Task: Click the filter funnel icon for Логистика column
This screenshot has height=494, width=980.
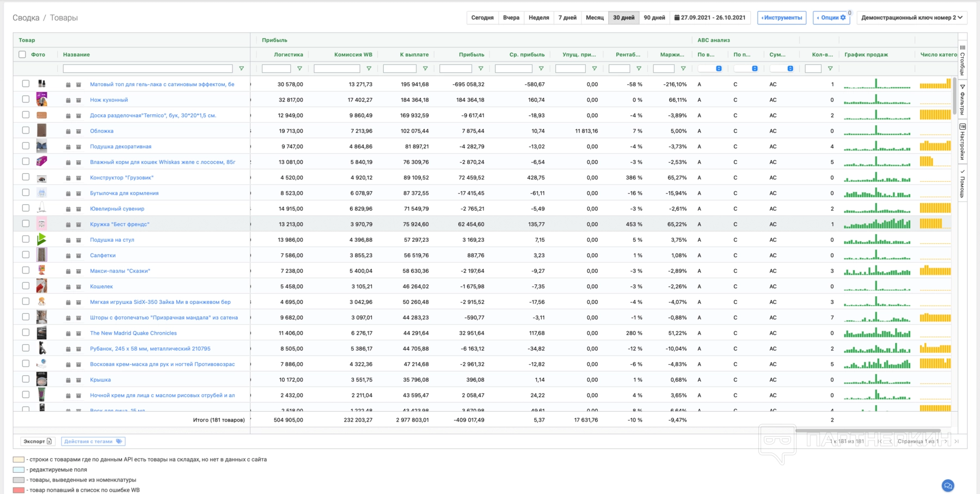Action: point(299,69)
